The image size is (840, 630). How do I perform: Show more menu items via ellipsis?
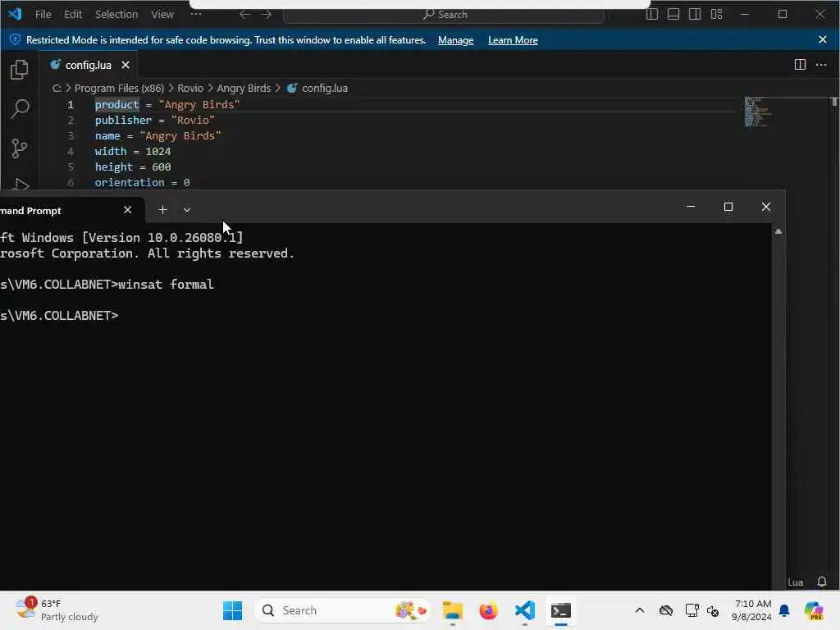tap(196, 14)
